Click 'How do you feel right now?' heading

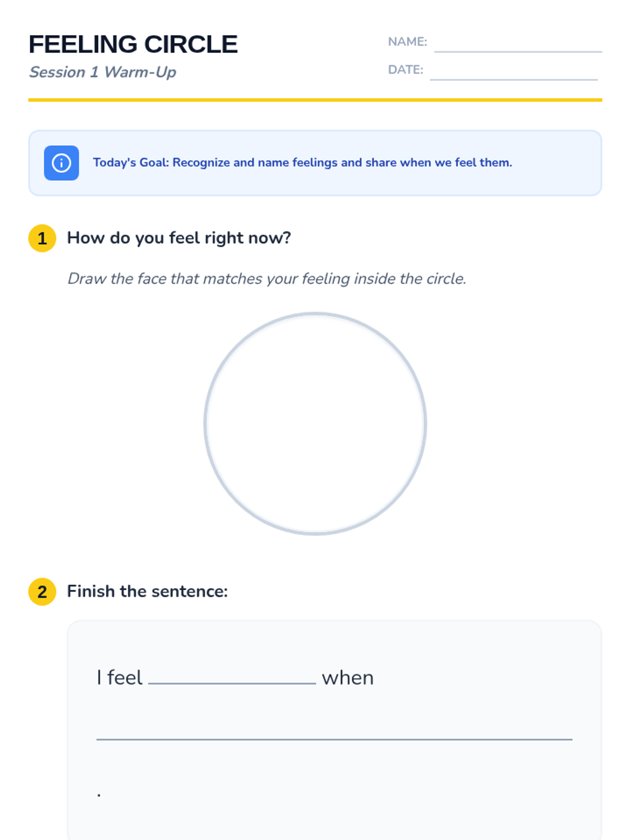(179, 238)
